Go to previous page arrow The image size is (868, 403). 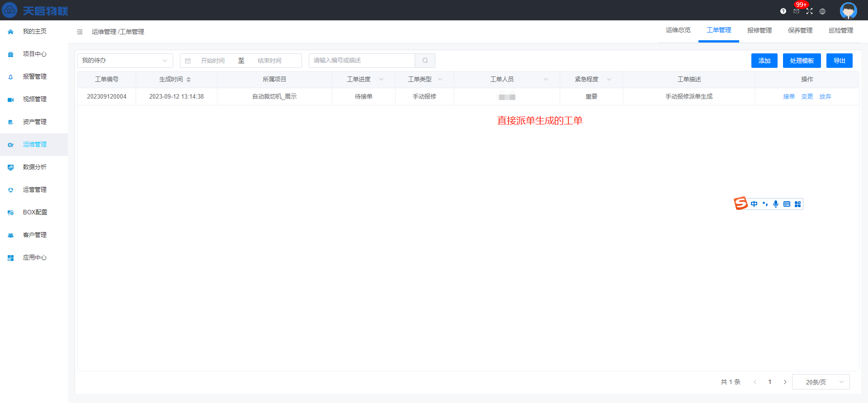click(755, 382)
